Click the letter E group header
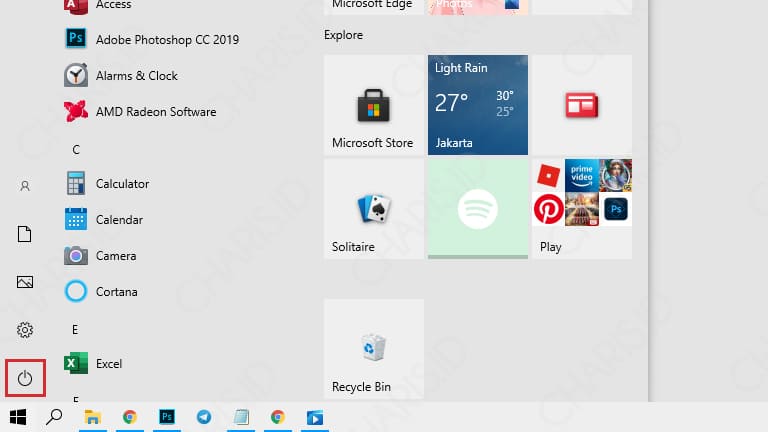The width and height of the screenshot is (768, 432). coord(75,330)
